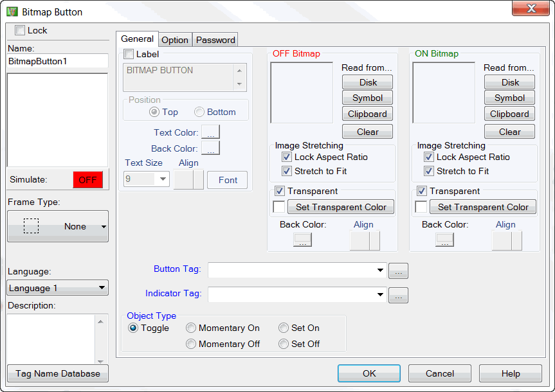
Task: Enable the Lock checkbox
Action: 20,30
